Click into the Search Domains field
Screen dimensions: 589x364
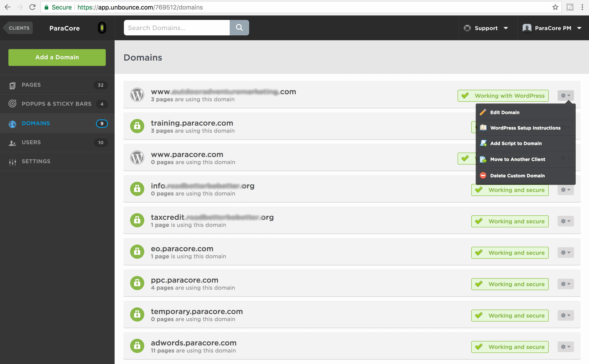pos(177,28)
